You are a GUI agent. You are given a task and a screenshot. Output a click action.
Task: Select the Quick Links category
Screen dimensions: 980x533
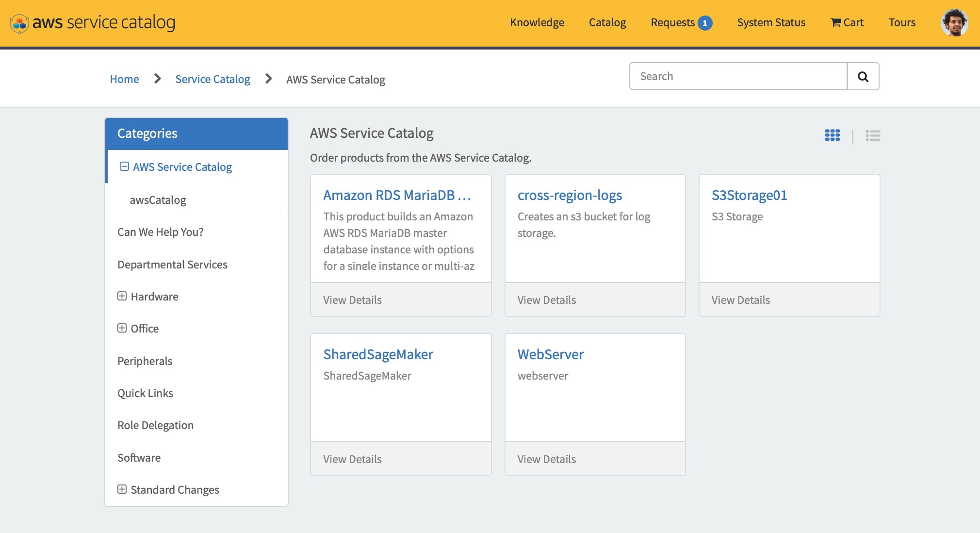click(x=145, y=393)
